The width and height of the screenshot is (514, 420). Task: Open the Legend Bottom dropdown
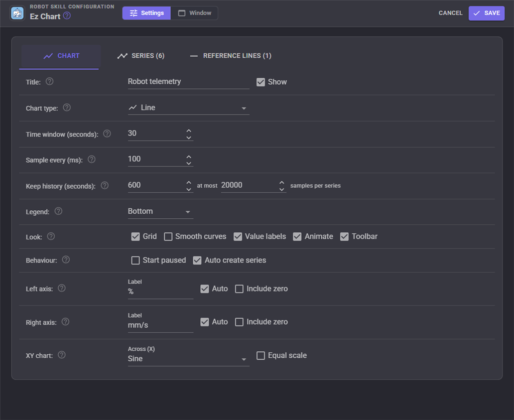[160, 211]
